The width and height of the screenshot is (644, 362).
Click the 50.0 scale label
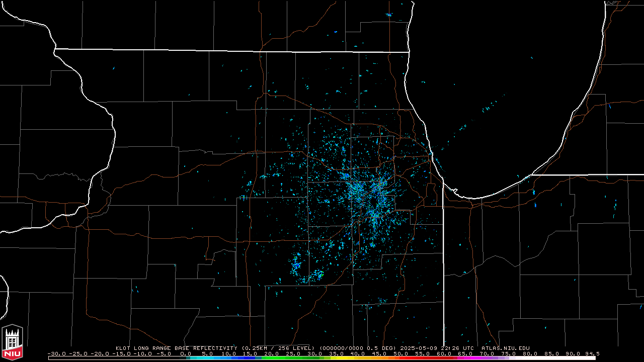401,353
